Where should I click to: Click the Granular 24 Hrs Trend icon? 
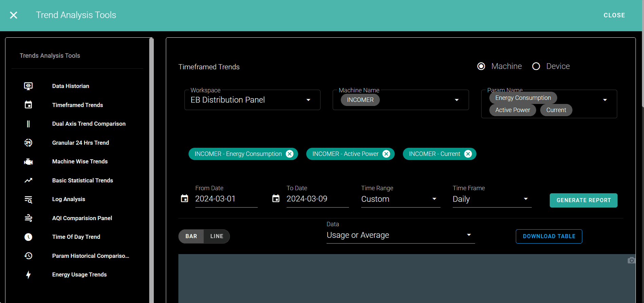click(x=28, y=143)
